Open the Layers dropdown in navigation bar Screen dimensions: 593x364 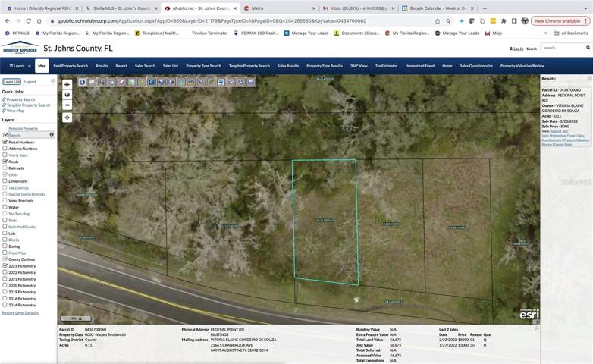20,66
